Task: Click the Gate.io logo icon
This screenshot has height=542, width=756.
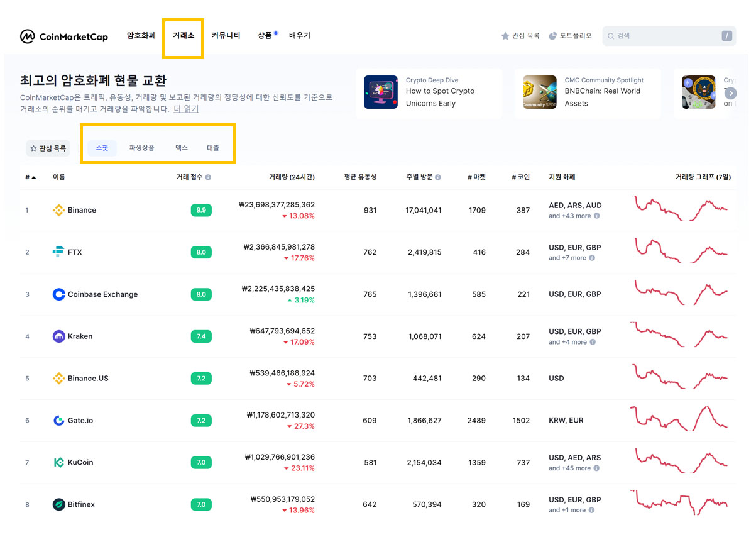Action: coord(58,421)
